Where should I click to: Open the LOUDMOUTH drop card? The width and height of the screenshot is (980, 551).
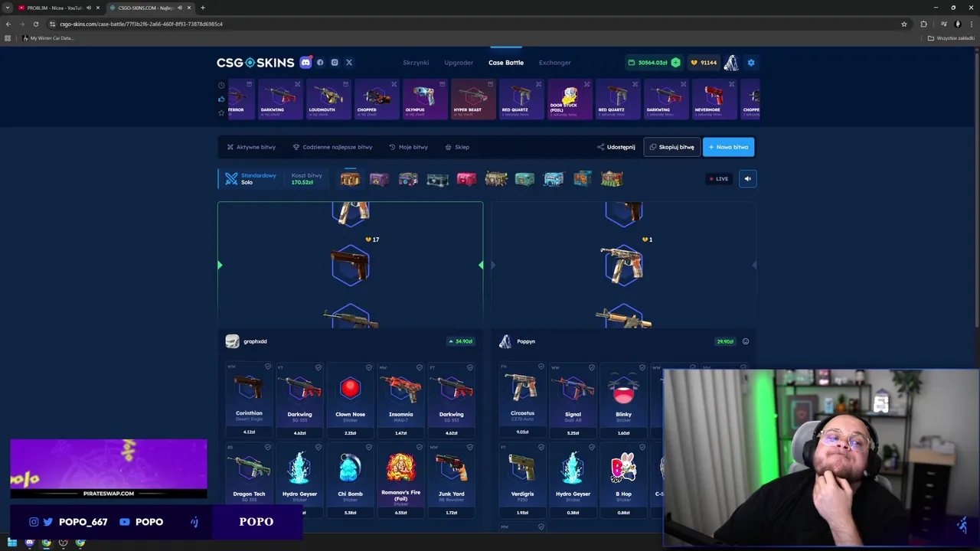[328, 99]
